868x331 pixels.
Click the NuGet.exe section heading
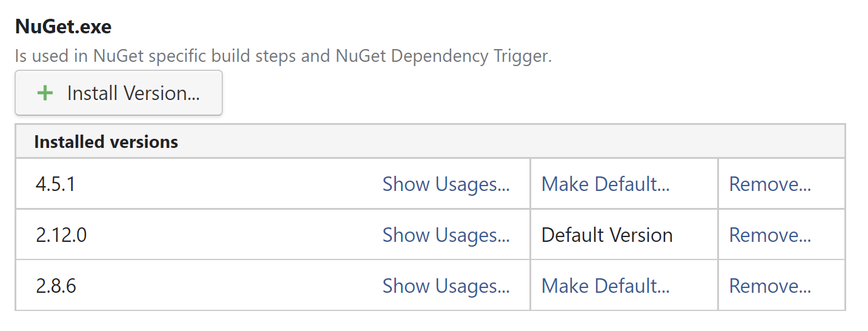pyautogui.click(x=63, y=27)
